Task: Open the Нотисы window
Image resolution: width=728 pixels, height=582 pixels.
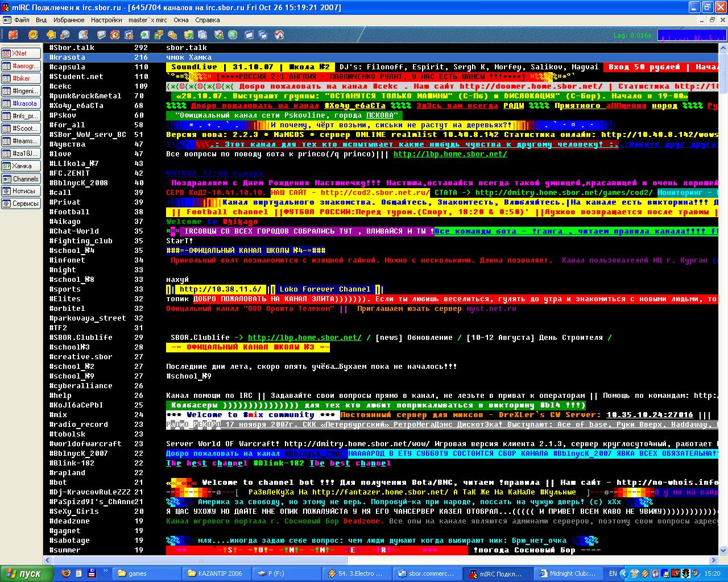Action: [x=21, y=191]
